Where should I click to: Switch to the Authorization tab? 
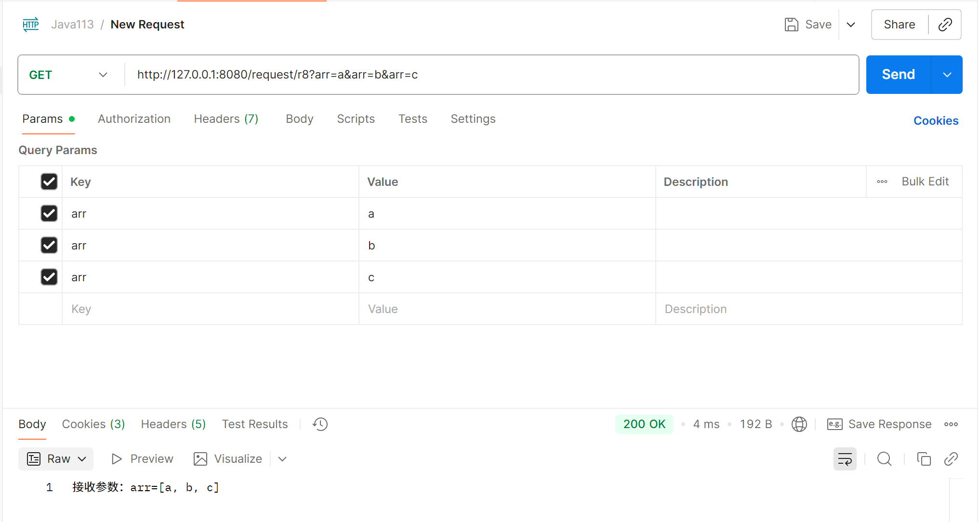pos(134,119)
